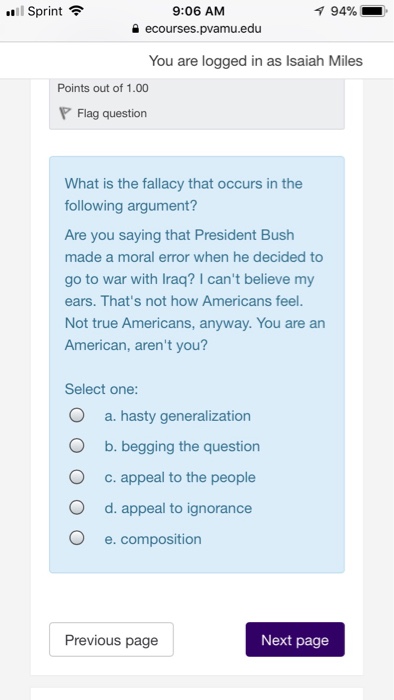
Task: Tap the logged in as Isaiah Miles text
Action: click(256, 61)
